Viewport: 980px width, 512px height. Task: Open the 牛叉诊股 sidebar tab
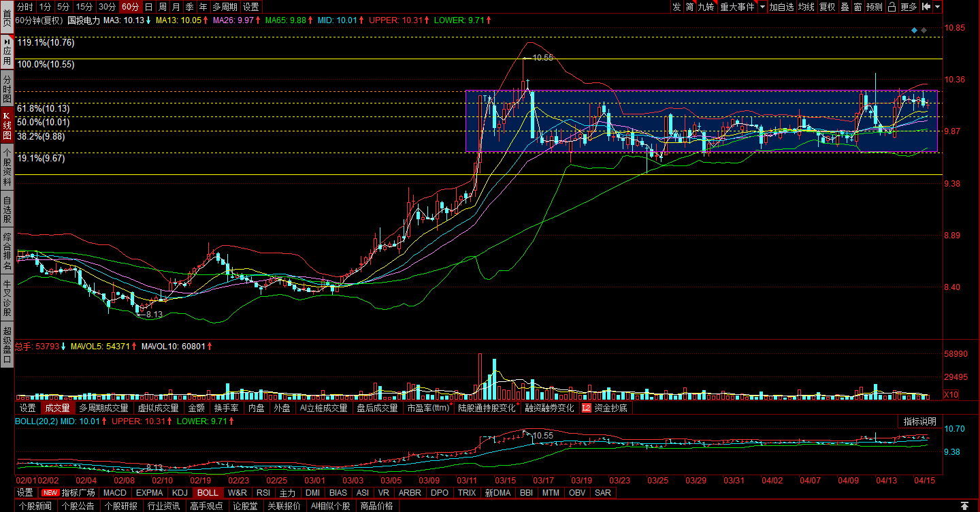7,298
